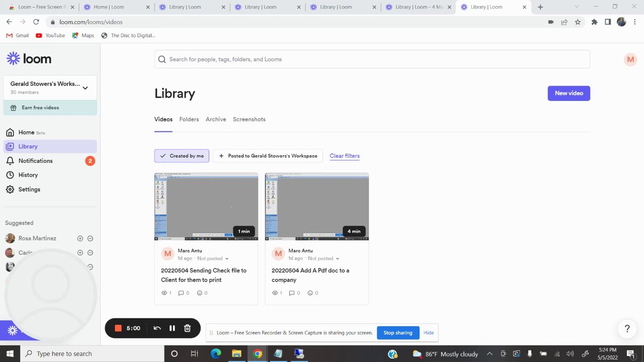Go back to the previous page
644x362 pixels.
9,22
